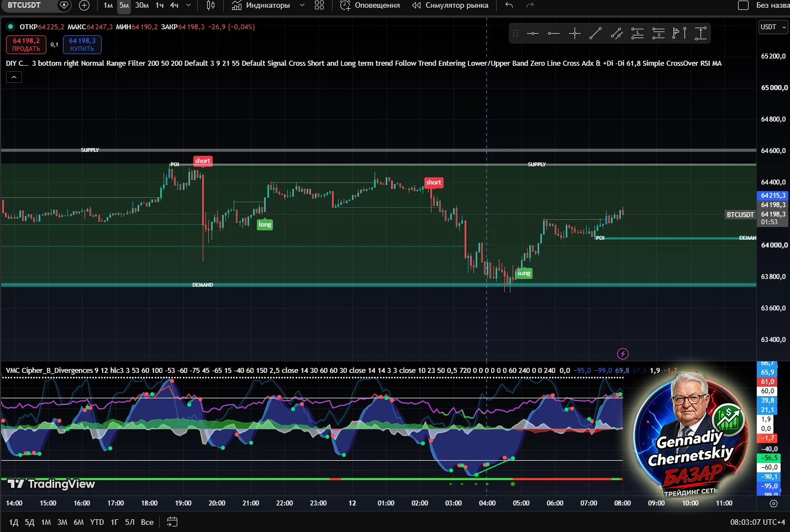
Task: Open the layout grid selector icon
Action: pyautogui.click(x=319, y=6)
